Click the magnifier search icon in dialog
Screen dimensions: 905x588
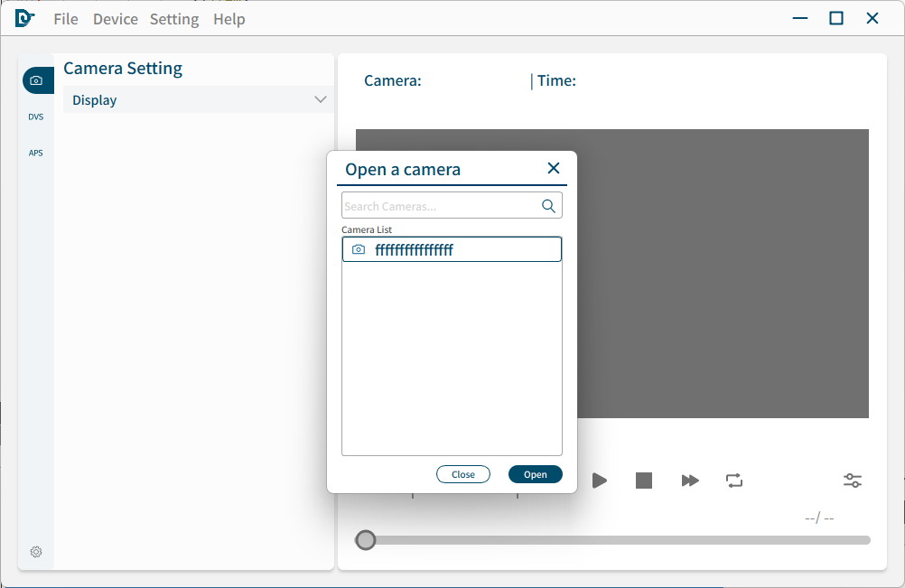pyautogui.click(x=548, y=206)
